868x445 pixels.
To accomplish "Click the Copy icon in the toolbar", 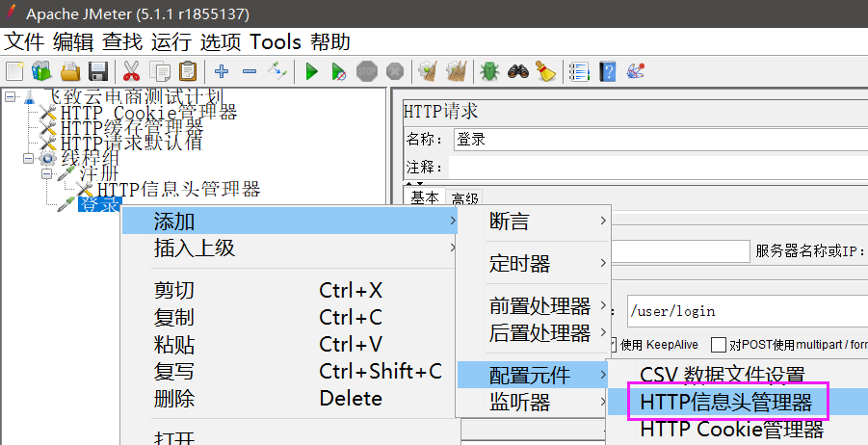I will (x=160, y=71).
